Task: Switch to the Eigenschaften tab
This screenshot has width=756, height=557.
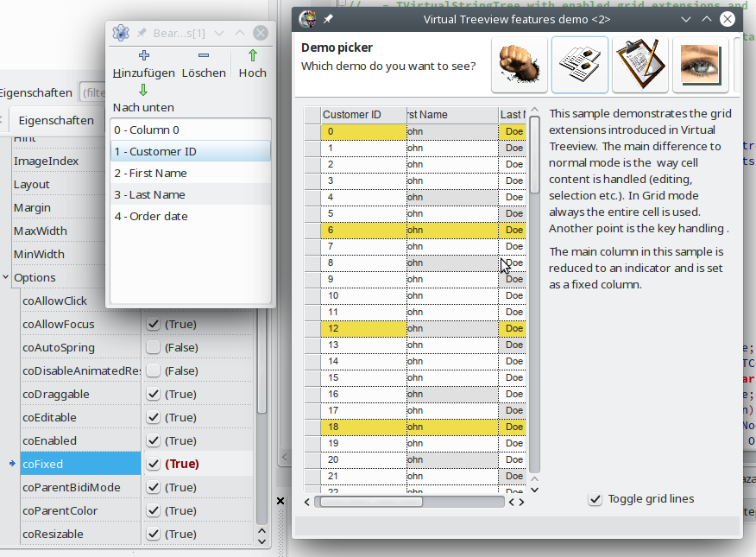Action: (56, 120)
